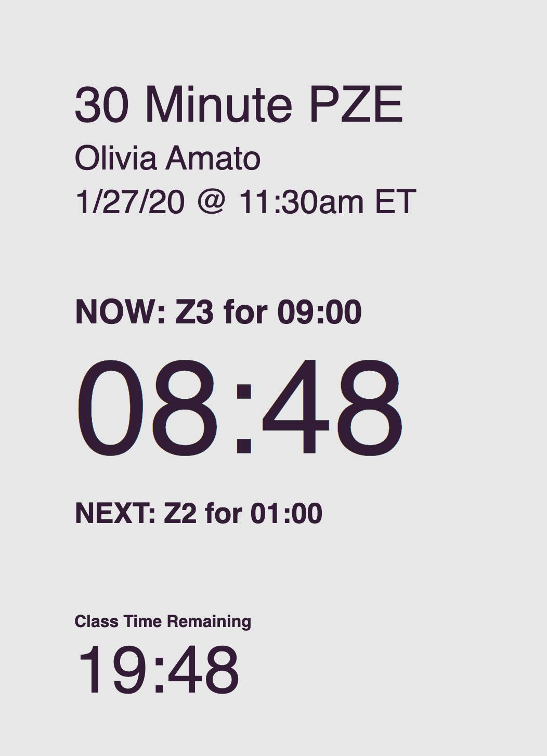Click the large 08:48 interval countdown
Image resolution: width=547 pixels, height=756 pixels.
(239, 407)
